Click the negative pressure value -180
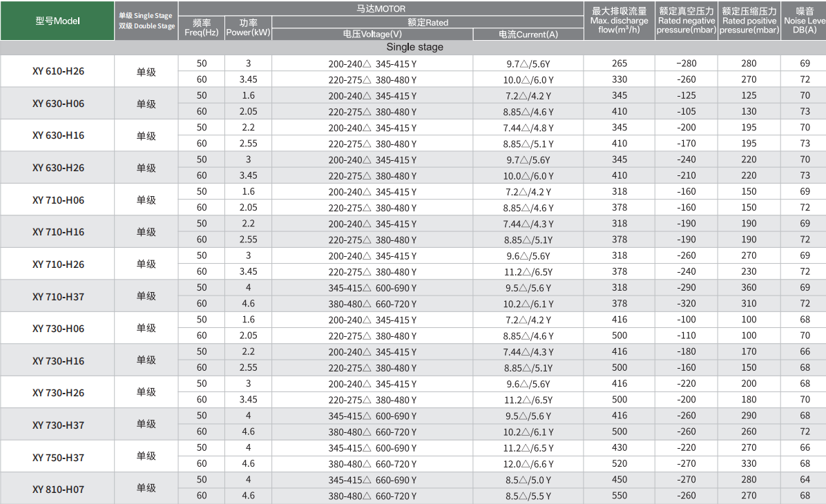Viewport: 826px width, 504px height. (686, 351)
